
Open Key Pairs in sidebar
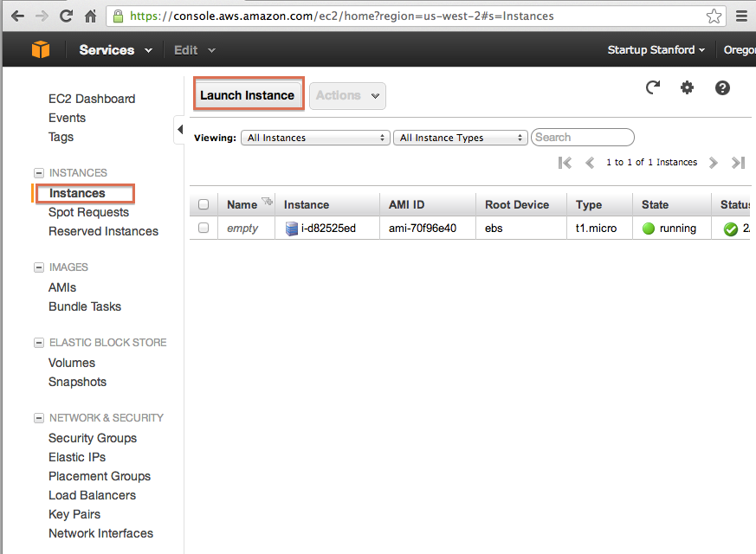point(74,514)
